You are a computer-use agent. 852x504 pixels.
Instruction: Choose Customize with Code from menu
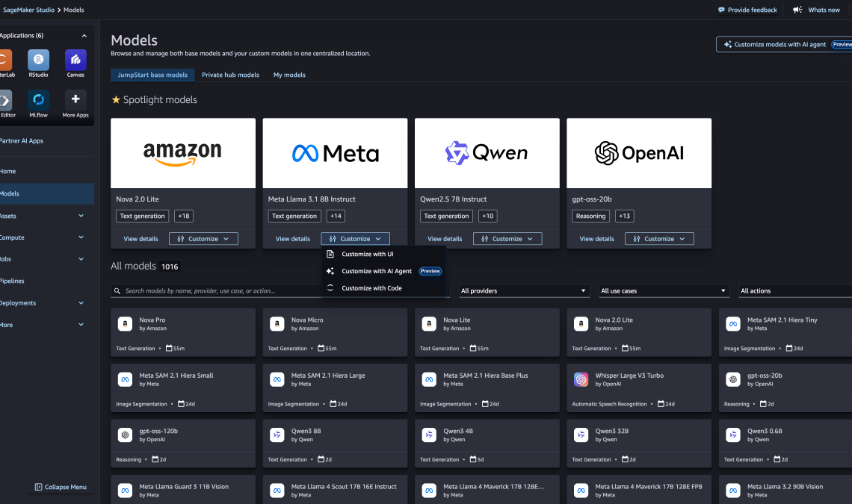(x=371, y=288)
